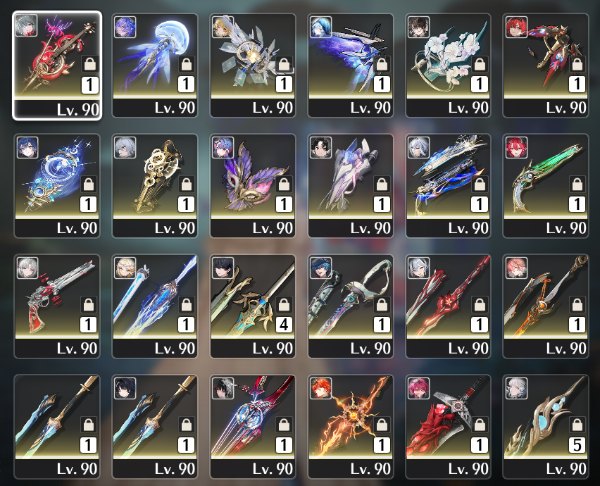Select the glowing jellyfish weapon card
The image size is (600, 486).
(x=155, y=65)
